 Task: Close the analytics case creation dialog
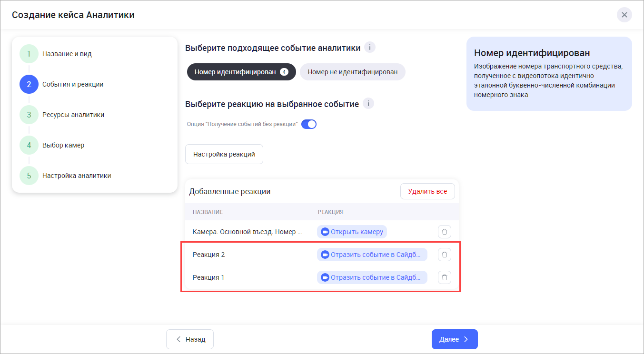pos(624,15)
